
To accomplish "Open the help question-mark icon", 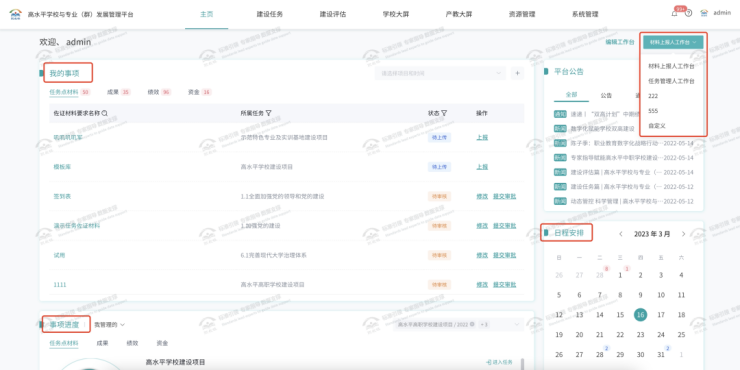I will (x=689, y=14).
